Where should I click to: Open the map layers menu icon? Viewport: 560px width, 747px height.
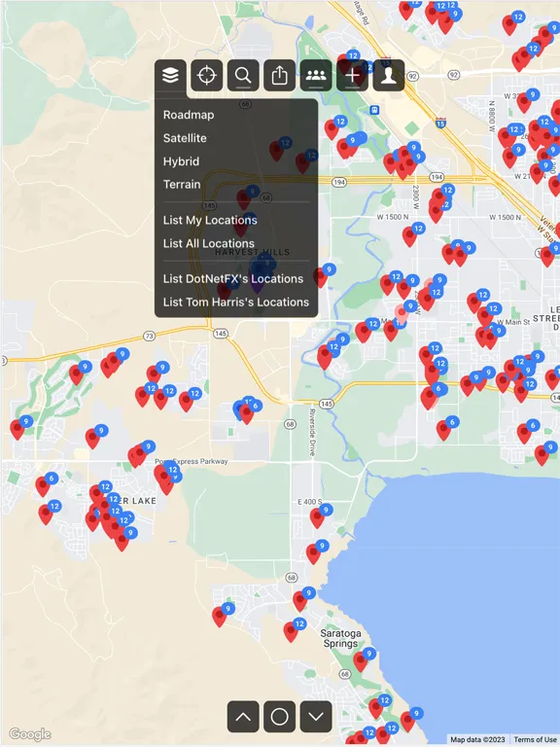tap(170, 75)
